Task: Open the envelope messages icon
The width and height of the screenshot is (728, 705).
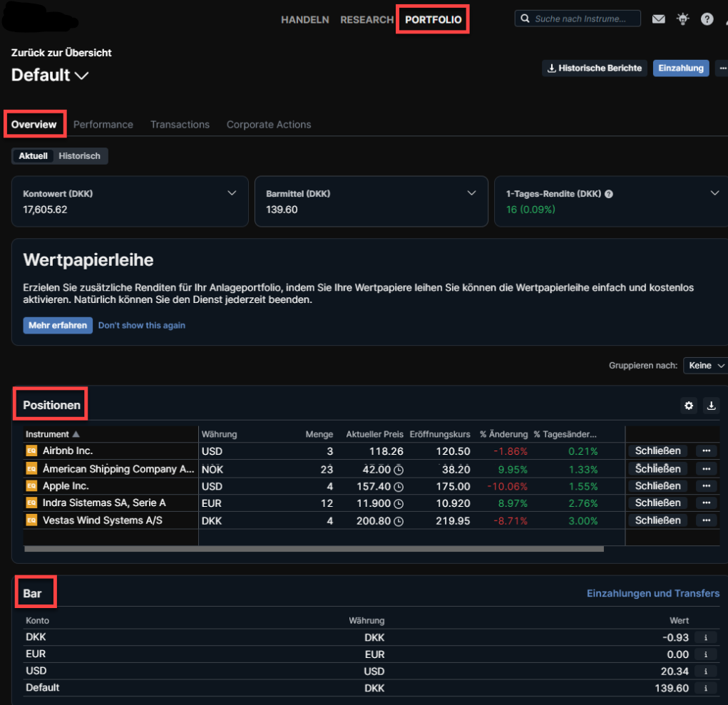Action: (658, 19)
